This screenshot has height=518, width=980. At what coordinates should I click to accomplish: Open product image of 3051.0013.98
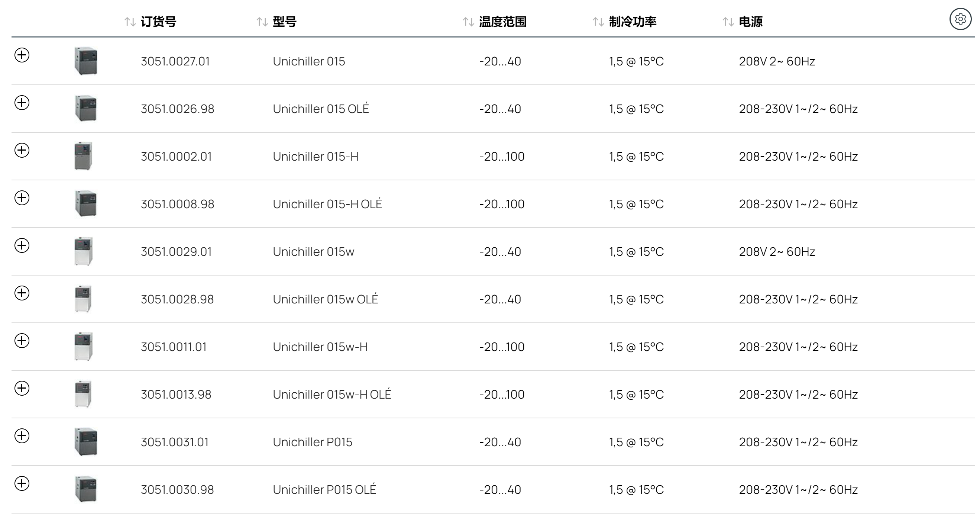83,394
